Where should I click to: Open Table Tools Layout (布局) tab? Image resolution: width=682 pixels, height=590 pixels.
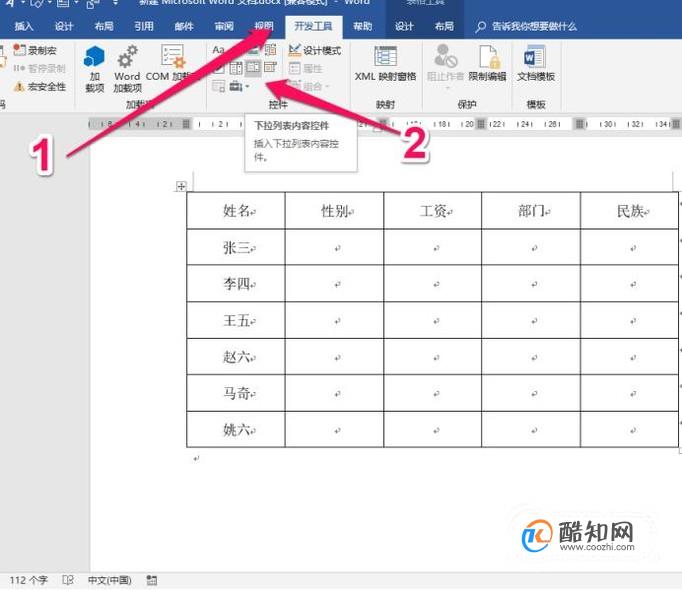[x=444, y=27]
